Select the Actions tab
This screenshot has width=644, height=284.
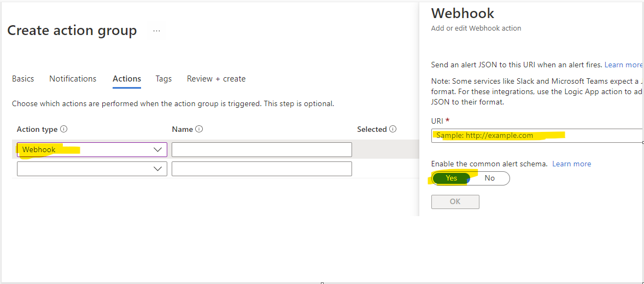(x=127, y=79)
